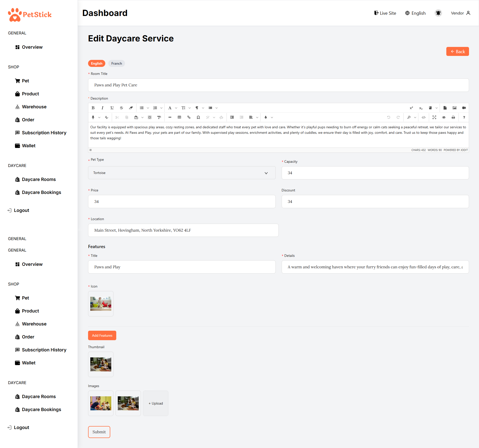Click the notification bell icon
This screenshot has height=448, width=479.
click(438, 13)
